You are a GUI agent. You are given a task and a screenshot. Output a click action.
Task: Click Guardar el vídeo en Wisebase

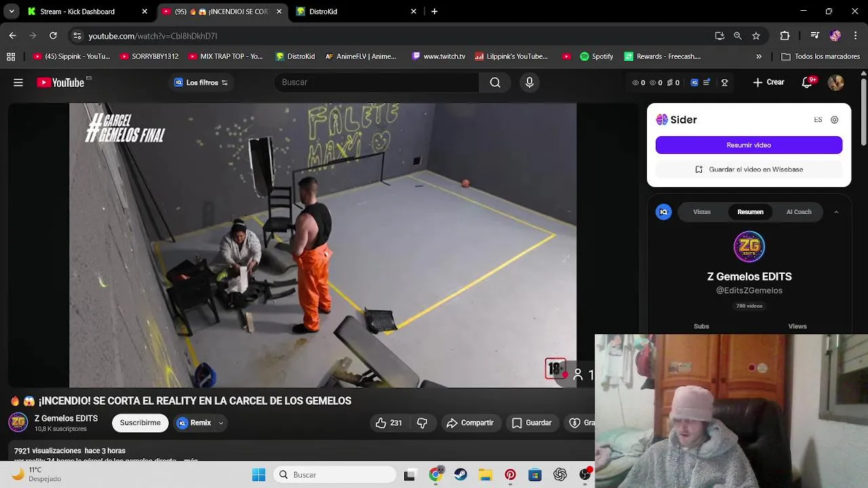coord(749,169)
